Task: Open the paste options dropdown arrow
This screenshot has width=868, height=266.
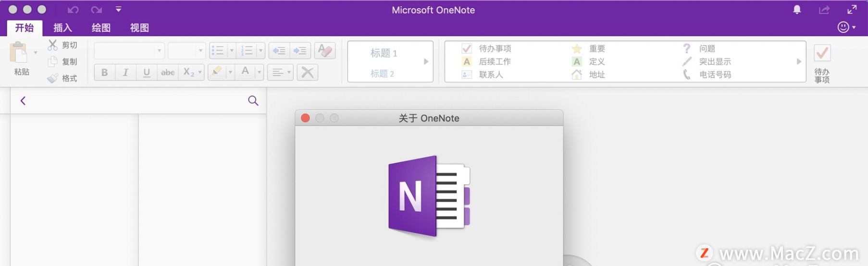Action: click(x=36, y=52)
